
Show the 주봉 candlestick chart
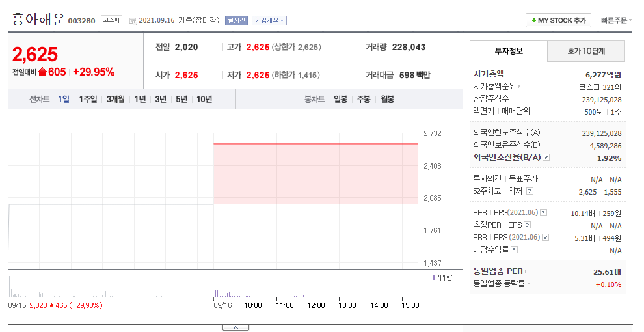point(364,99)
